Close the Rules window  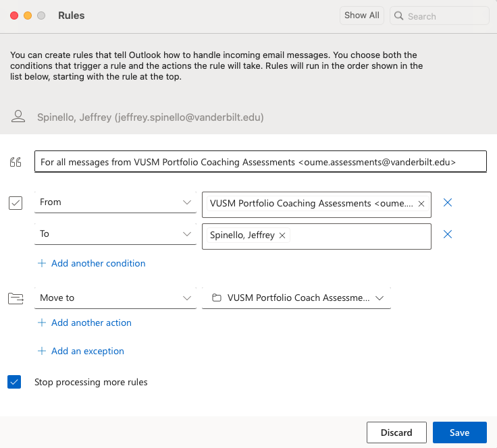coord(14,16)
